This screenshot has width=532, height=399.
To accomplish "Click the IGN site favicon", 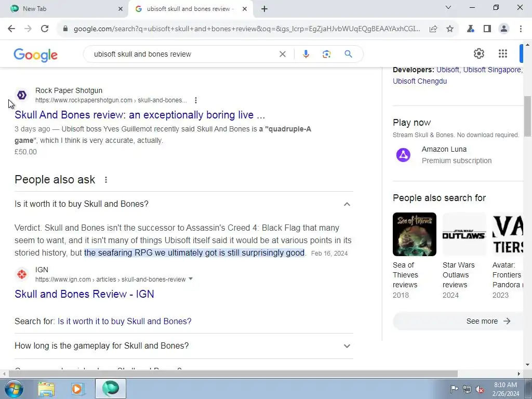I will (x=22, y=274).
